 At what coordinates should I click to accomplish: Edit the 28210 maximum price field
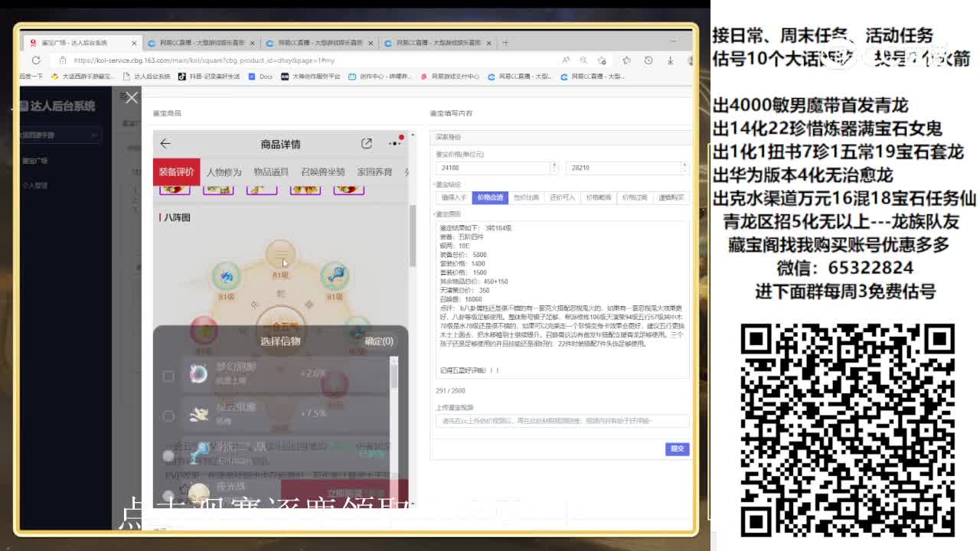point(622,168)
